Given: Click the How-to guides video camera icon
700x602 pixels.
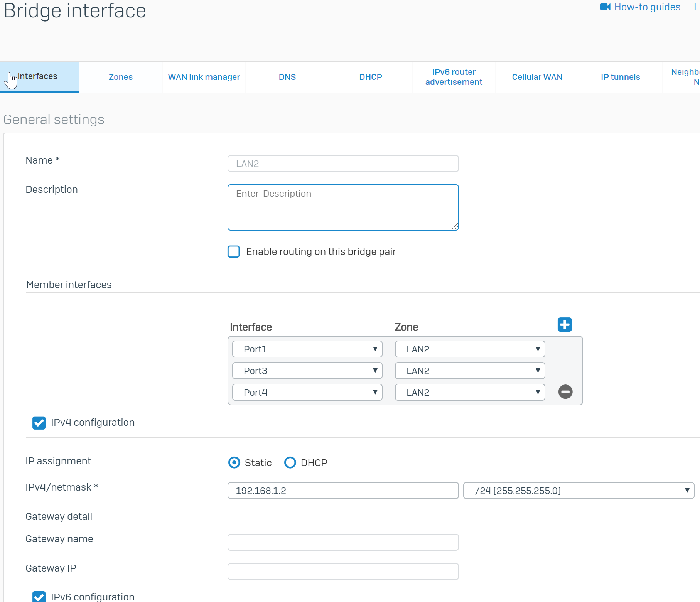Looking at the screenshot, I should [x=605, y=7].
